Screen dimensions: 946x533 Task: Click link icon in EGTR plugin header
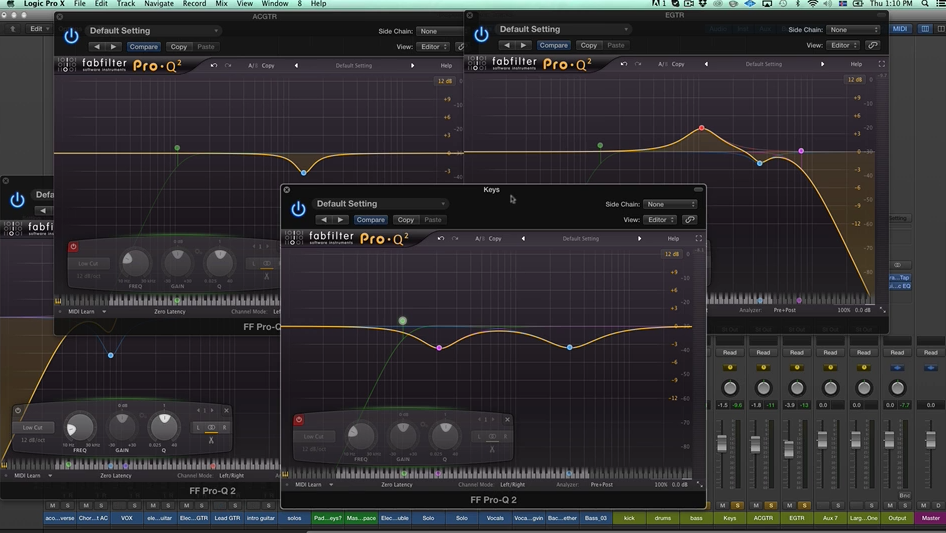click(872, 45)
